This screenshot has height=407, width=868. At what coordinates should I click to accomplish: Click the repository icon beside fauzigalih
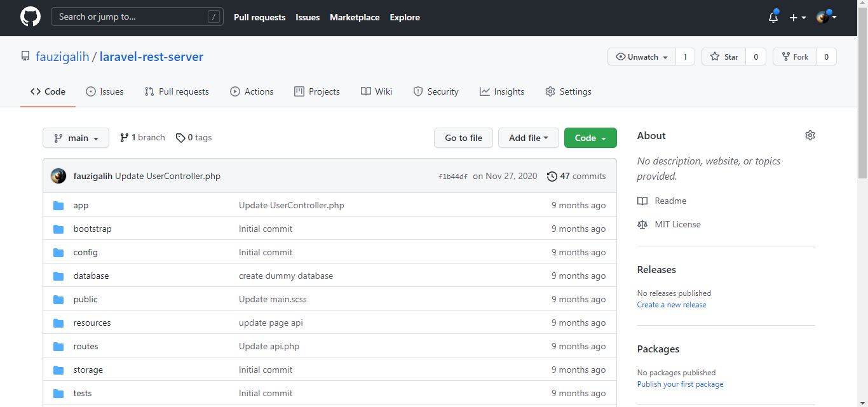pyautogui.click(x=25, y=57)
